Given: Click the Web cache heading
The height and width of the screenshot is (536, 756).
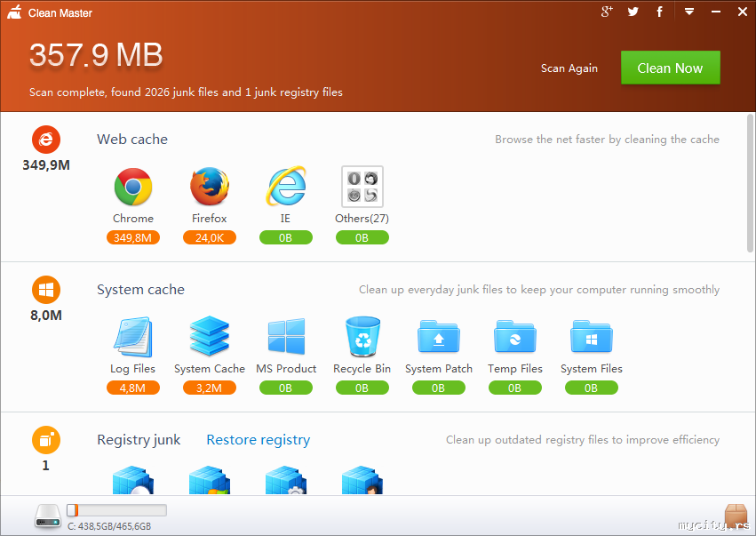Looking at the screenshot, I should point(132,140).
